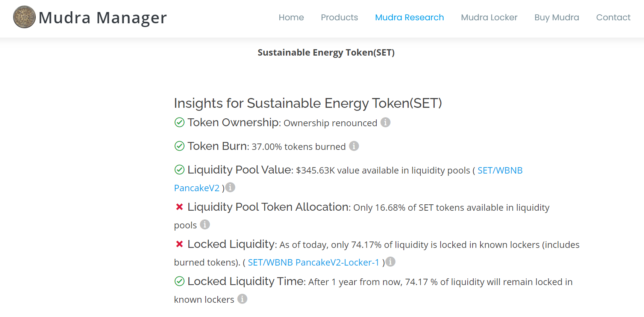The image size is (644, 317).
Task: Click green check icon for Token Ownership
Action: 180,122
